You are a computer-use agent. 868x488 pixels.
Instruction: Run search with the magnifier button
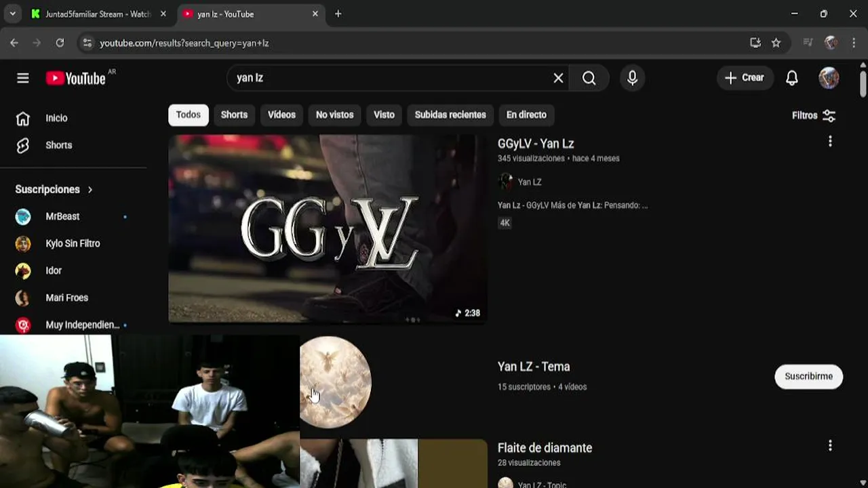(589, 78)
